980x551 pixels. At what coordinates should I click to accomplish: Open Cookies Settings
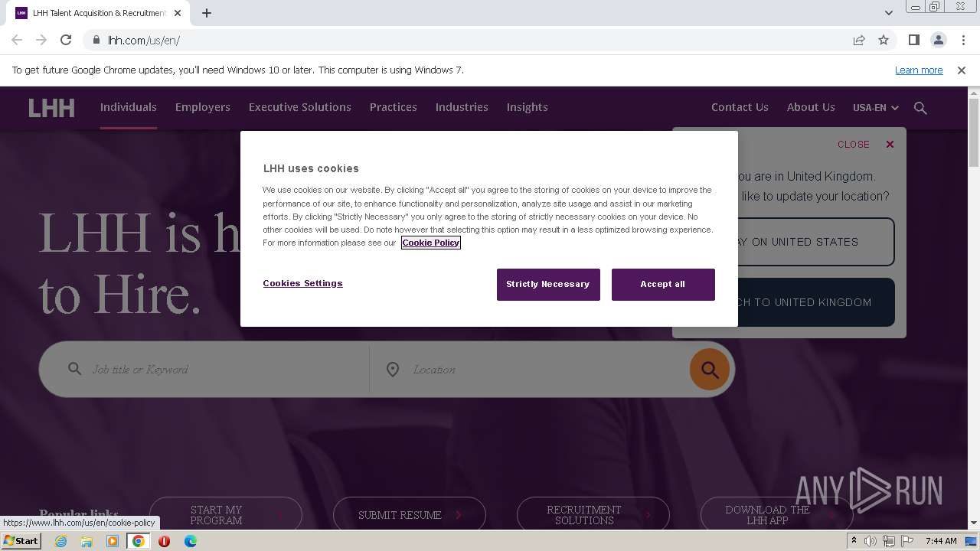[x=302, y=283]
